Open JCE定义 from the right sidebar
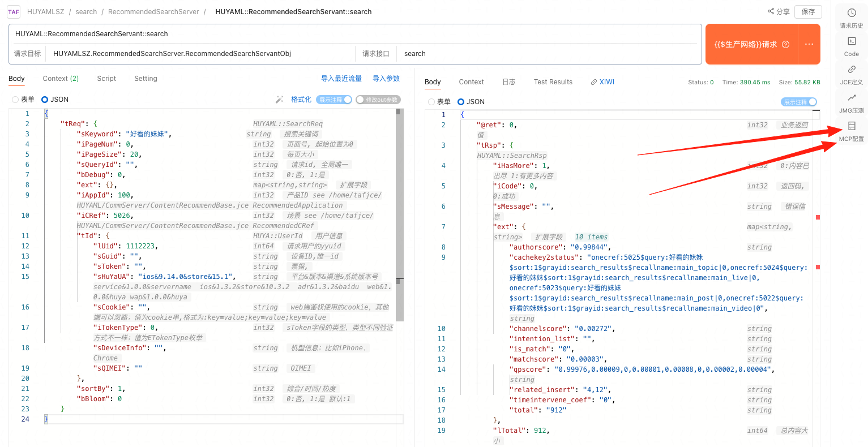Viewport: 868px width, 447px height. click(851, 75)
